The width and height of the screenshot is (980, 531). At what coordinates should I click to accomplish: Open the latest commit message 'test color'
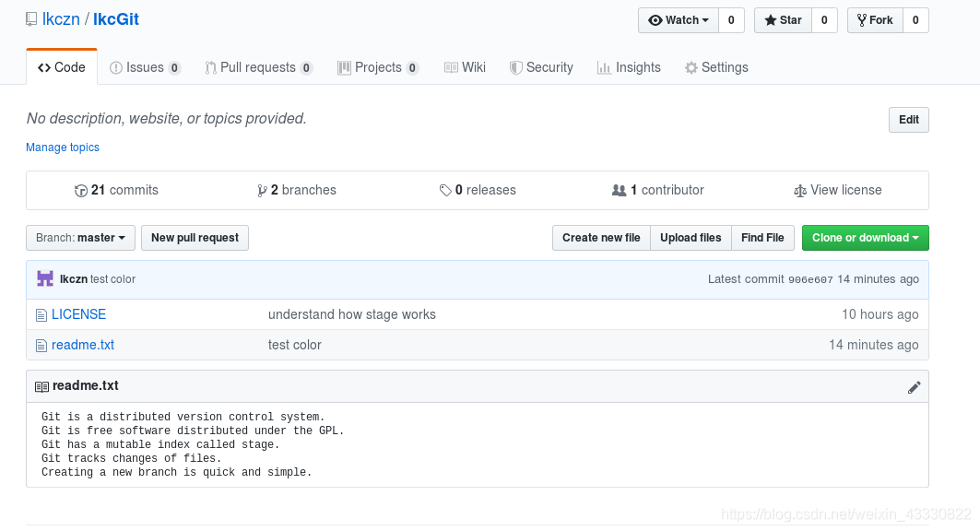113,279
